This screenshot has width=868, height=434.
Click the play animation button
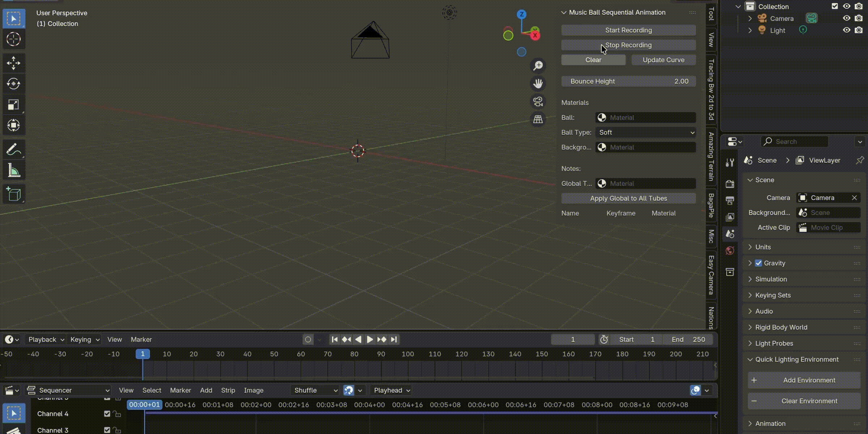(x=370, y=339)
